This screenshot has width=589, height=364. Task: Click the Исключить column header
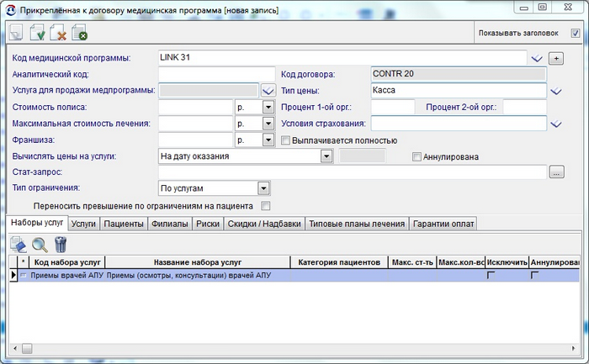click(x=507, y=262)
